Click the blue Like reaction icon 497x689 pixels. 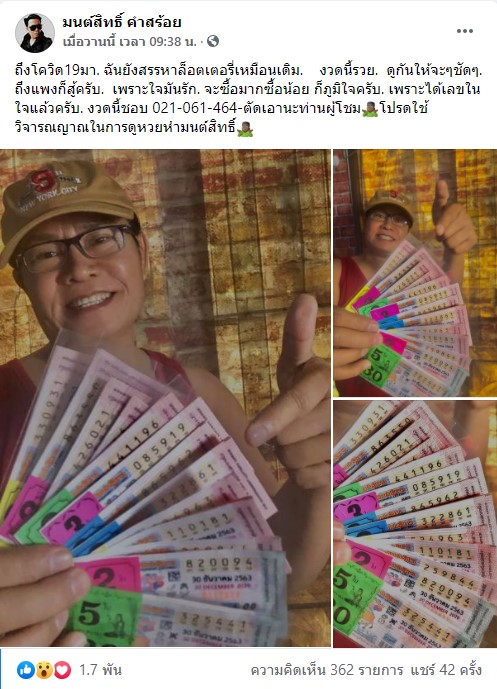tap(25, 670)
